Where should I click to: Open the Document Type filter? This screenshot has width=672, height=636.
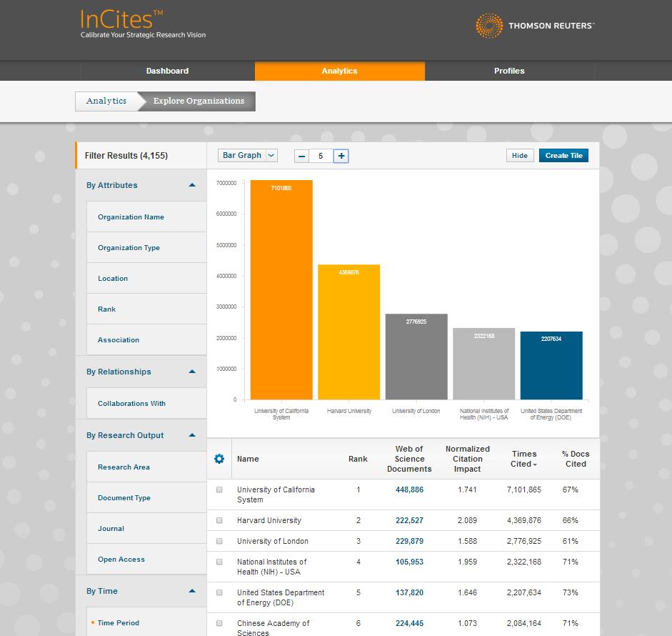pyautogui.click(x=146, y=498)
